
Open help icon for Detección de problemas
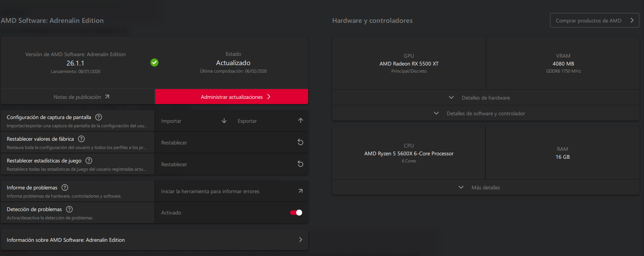[x=69, y=209]
